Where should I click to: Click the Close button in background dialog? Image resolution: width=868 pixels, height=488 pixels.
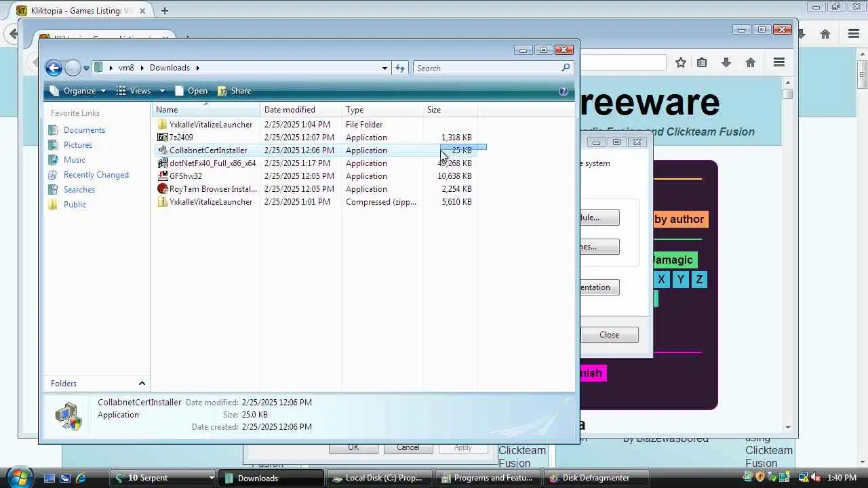point(609,335)
